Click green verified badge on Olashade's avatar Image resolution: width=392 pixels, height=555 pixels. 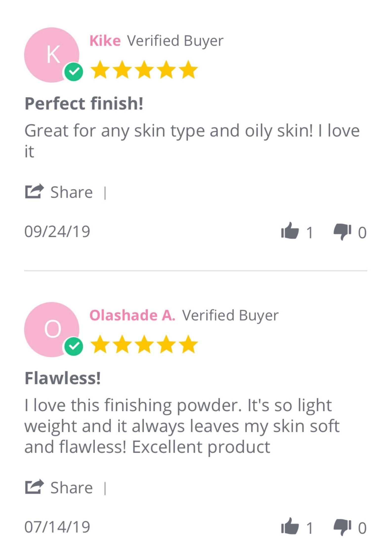[74, 346]
